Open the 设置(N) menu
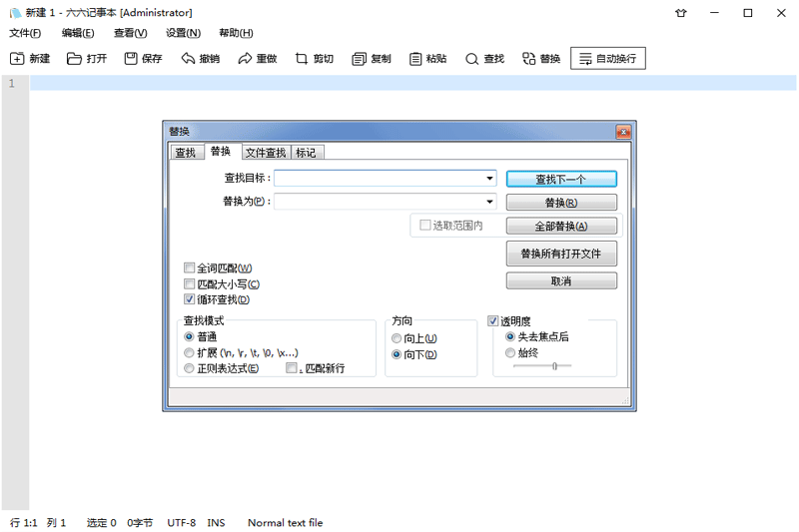The width and height of the screenshot is (799, 532). [184, 33]
